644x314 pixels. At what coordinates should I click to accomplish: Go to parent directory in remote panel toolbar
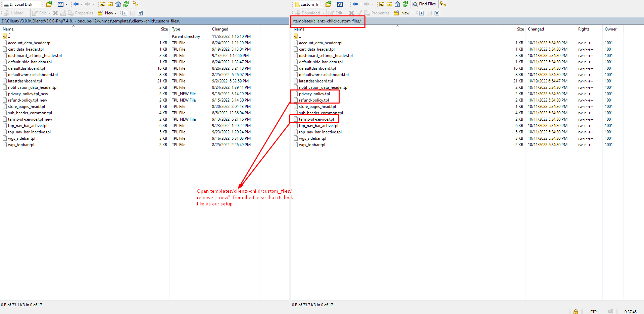coord(382,4)
